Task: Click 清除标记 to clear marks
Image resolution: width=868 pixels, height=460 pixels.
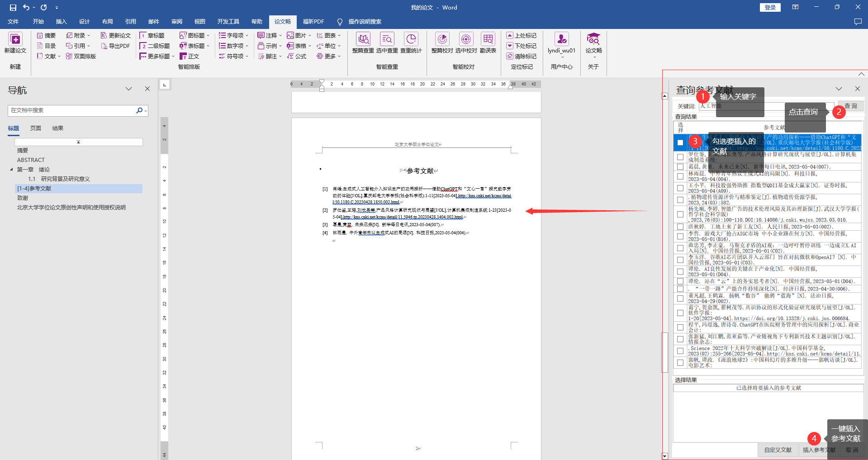Action: [x=522, y=56]
